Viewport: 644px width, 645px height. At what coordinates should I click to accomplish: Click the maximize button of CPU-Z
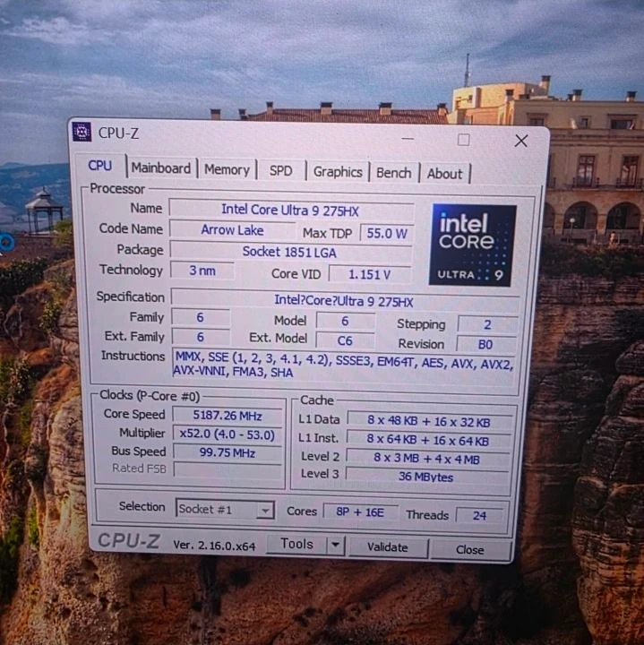point(463,140)
